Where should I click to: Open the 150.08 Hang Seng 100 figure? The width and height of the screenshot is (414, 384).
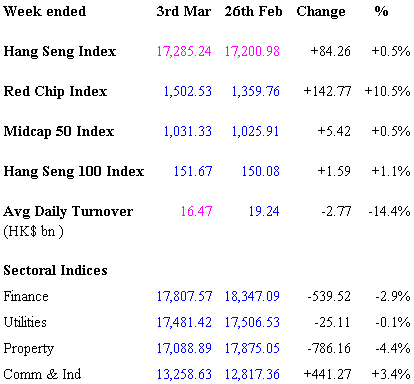261,171
